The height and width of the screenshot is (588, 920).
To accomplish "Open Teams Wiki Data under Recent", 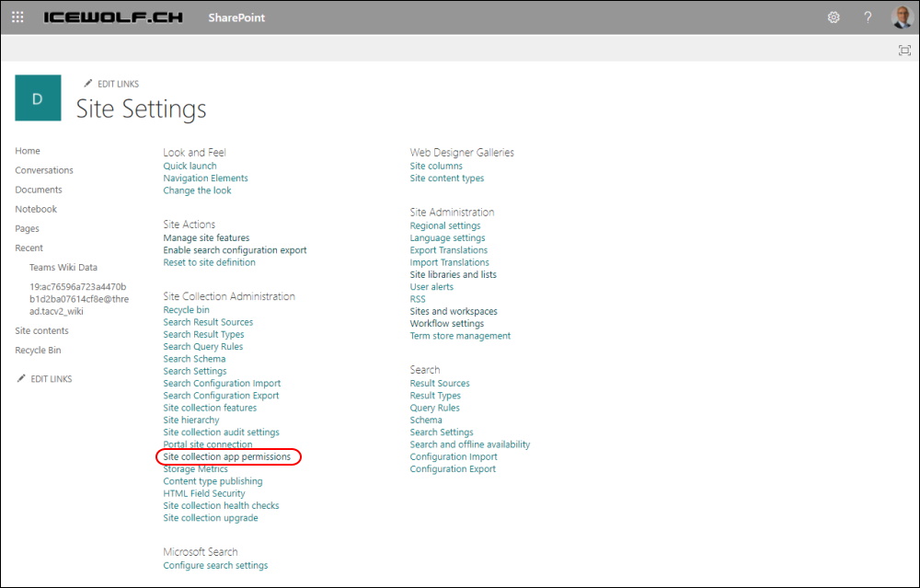I will point(63,267).
